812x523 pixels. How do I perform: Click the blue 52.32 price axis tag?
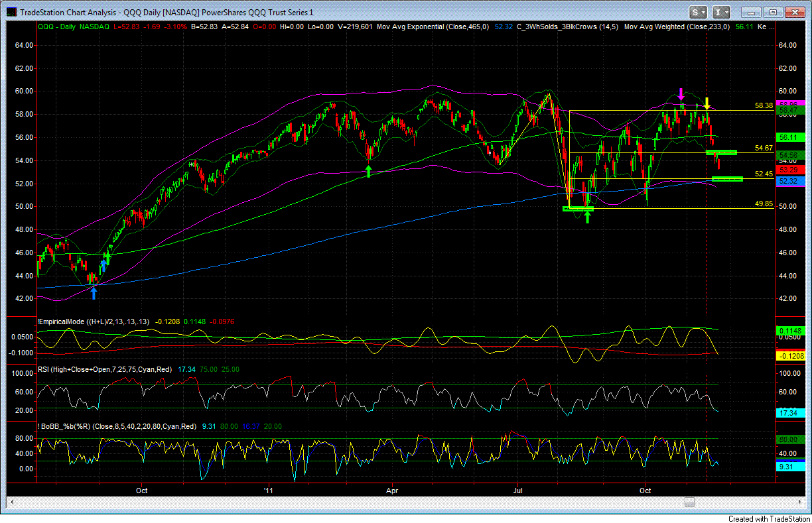point(789,181)
